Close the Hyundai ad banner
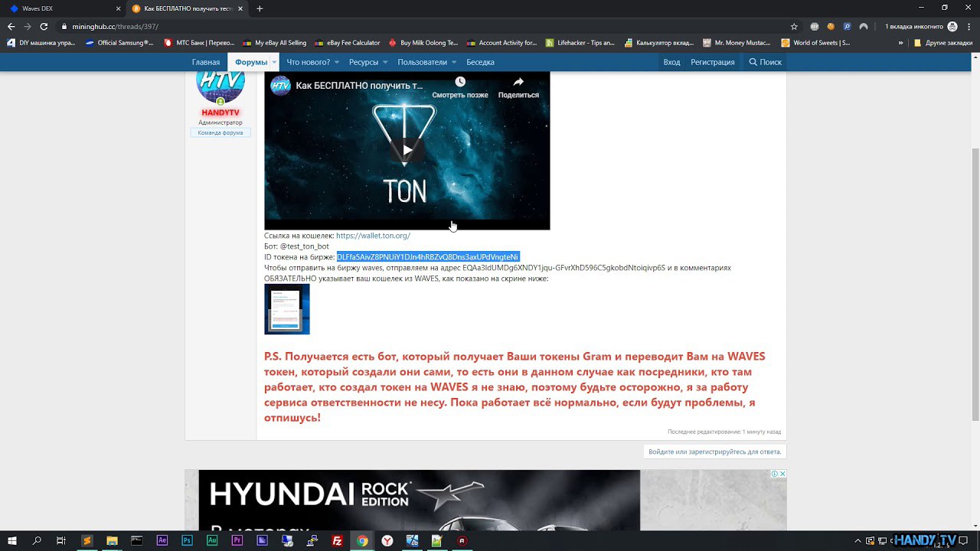Viewport: 980px width, 551px height. (x=782, y=474)
